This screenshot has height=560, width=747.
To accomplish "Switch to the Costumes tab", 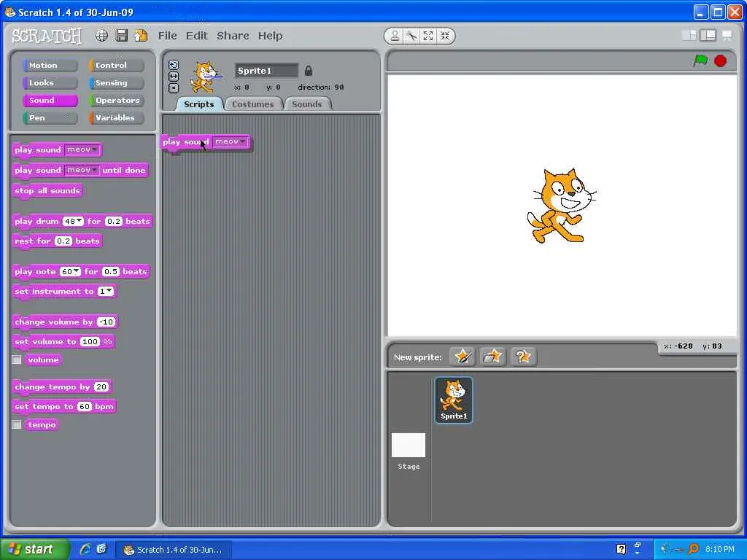I will point(253,104).
